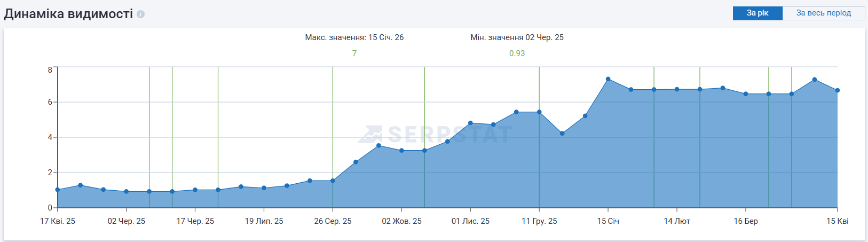
Task: Click the dip point between 11 Гру. 25 and 15 Січ
Action: point(562,134)
